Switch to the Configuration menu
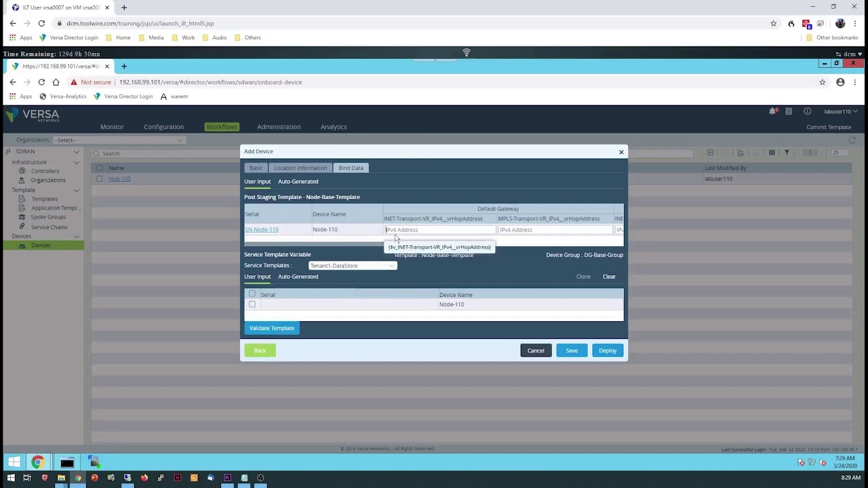This screenshot has height=488, width=868. (163, 127)
